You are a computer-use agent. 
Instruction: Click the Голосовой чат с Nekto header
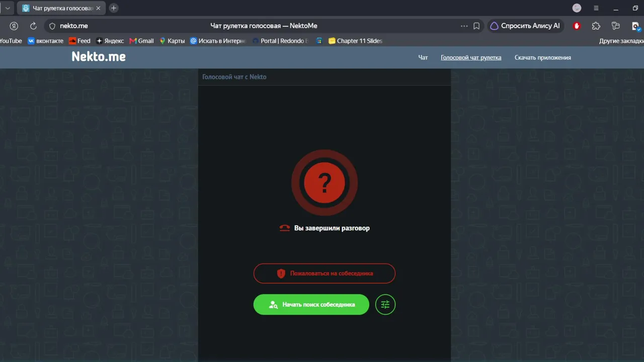(234, 77)
